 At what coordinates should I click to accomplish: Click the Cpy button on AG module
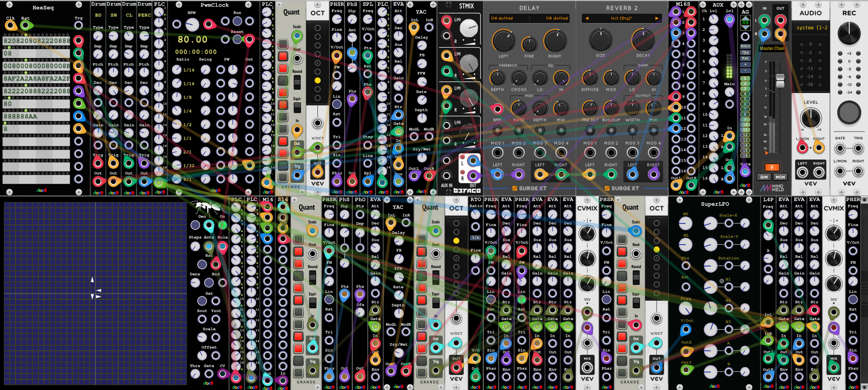(x=745, y=52)
